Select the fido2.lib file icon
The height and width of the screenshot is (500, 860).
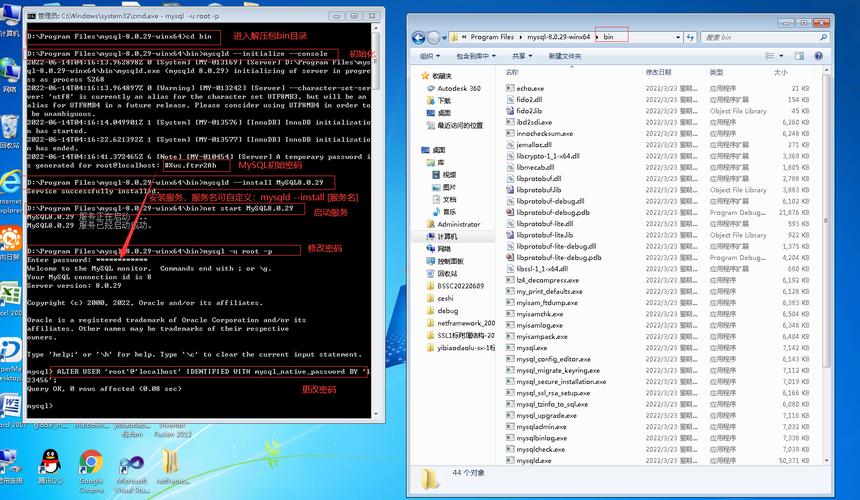(x=510, y=111)
